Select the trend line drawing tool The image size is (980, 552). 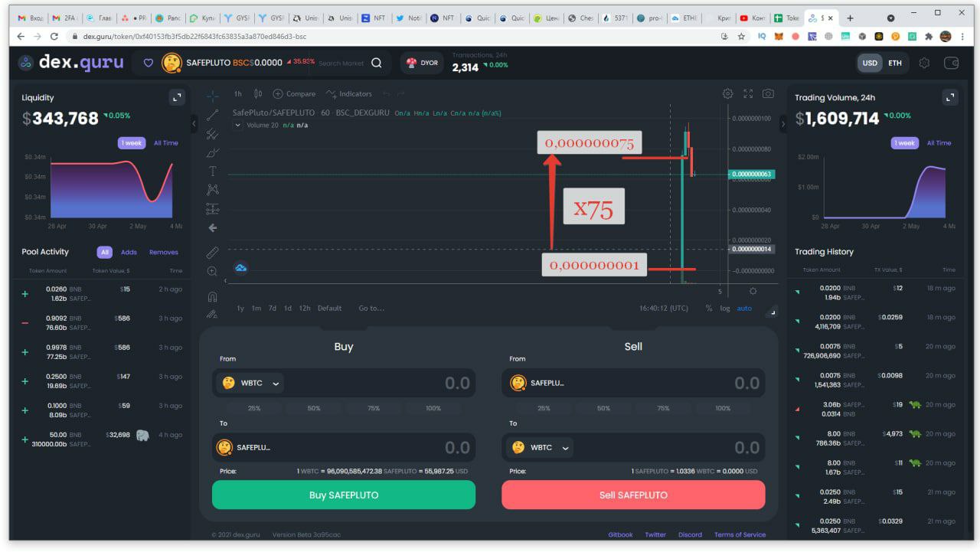click(x=213, y=114)
